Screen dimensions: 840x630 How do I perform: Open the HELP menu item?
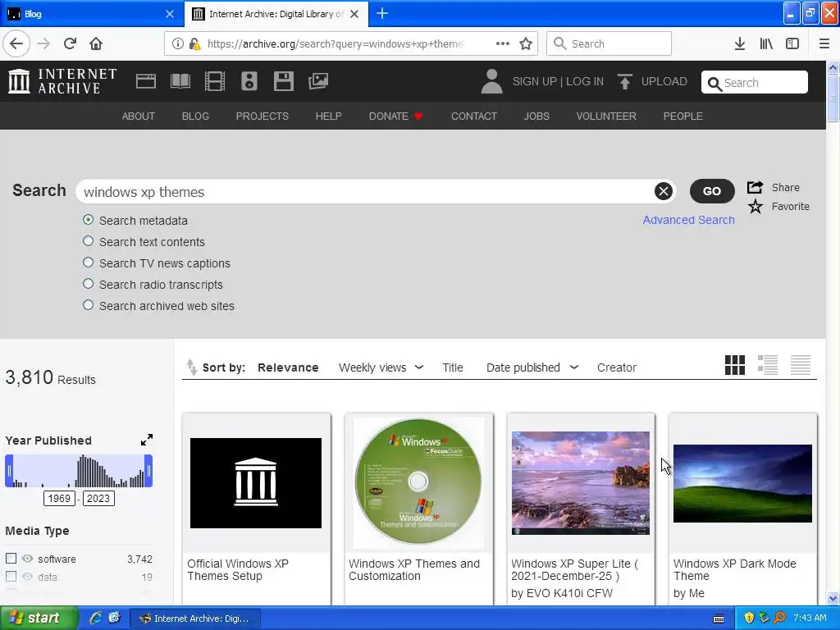click(x=328, y=116)
